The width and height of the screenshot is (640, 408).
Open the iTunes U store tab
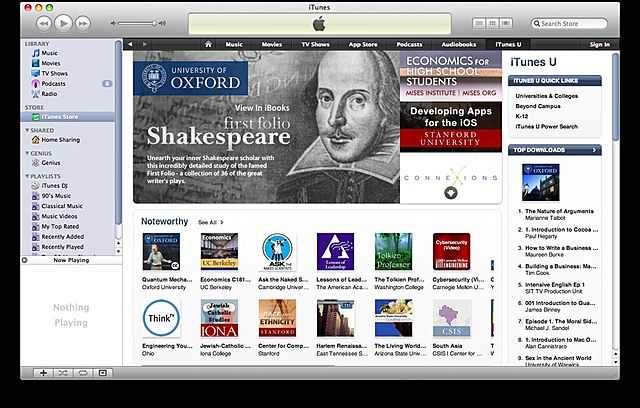(x=508, y=44)
